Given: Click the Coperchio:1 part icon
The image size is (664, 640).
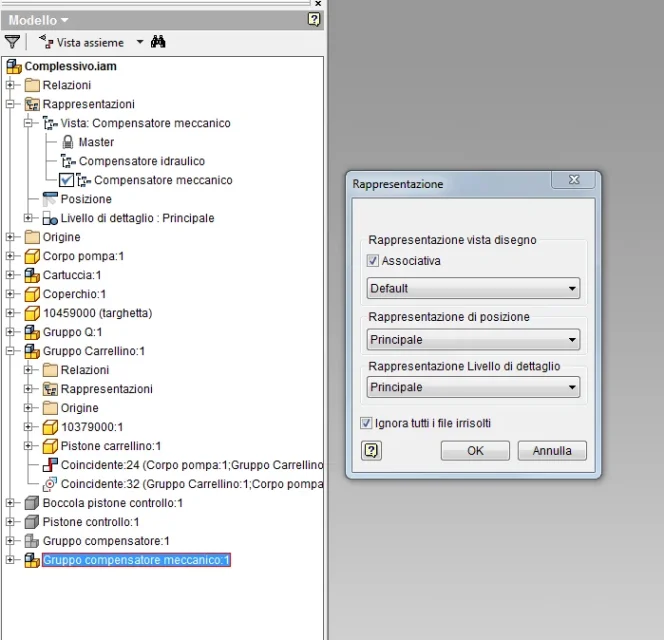Looking at the screenshot, I should coord(32,294).
